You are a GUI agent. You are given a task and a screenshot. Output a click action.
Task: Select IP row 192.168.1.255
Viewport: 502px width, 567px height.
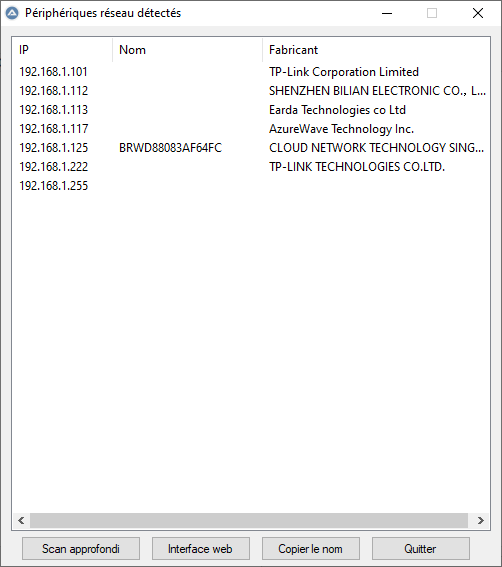click(x=54, y=186)
